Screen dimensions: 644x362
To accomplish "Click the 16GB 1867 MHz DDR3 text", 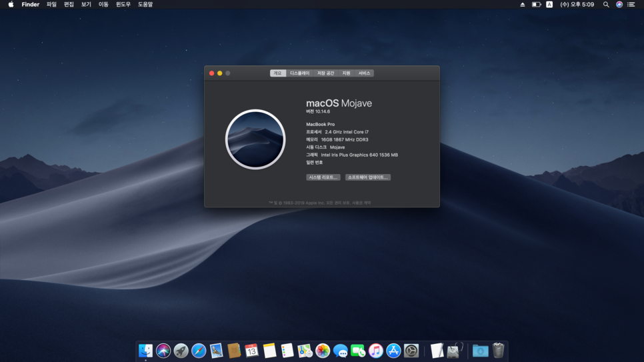I will point(345,140).
